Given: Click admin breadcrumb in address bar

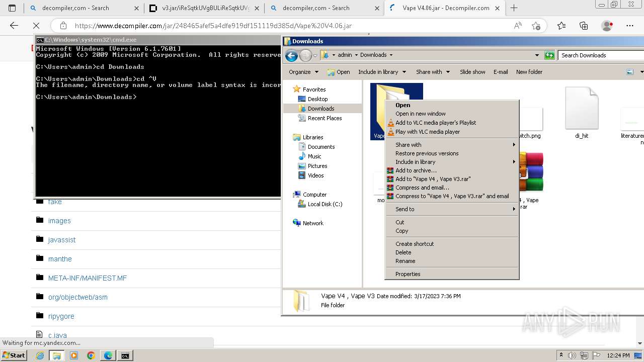Looking at the screenshot, I should point(345,55).
